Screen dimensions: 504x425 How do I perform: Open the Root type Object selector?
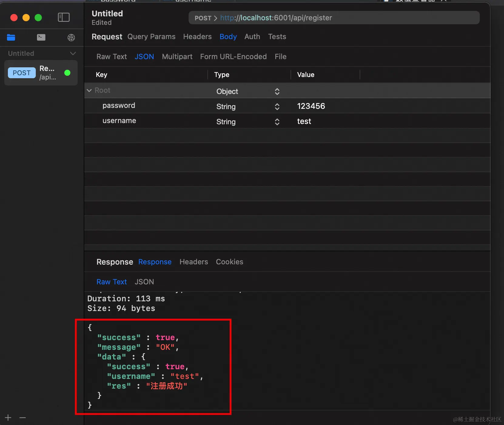pyautogui.click(x=248, y=91)
